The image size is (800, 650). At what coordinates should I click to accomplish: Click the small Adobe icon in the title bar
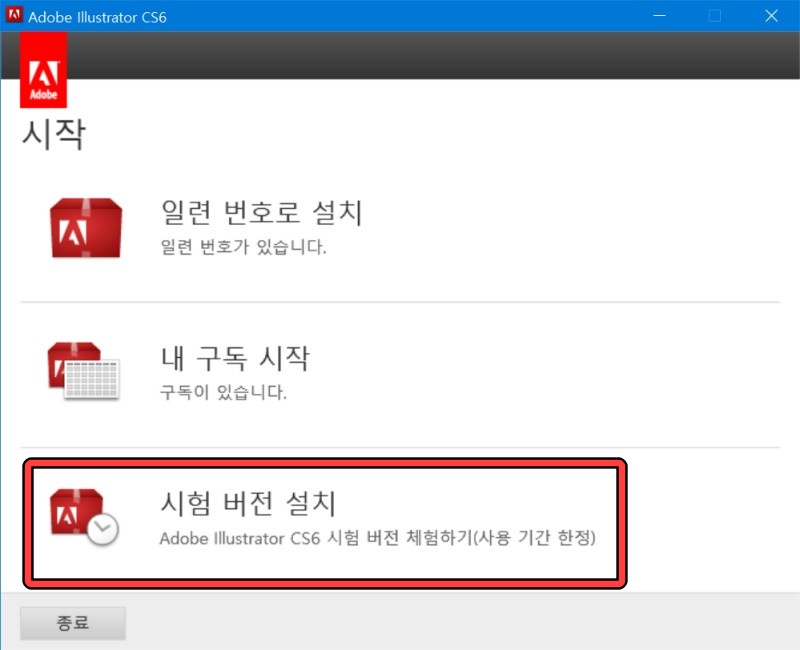14,14
